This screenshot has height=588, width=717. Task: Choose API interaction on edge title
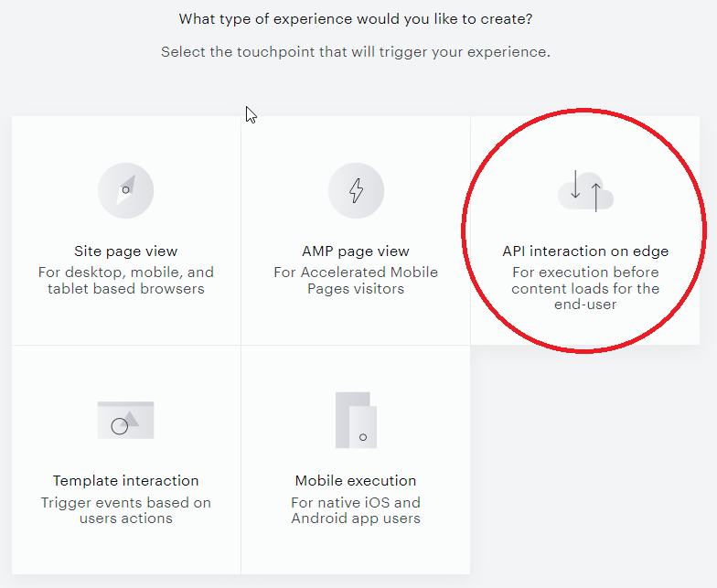click(585, 251)
